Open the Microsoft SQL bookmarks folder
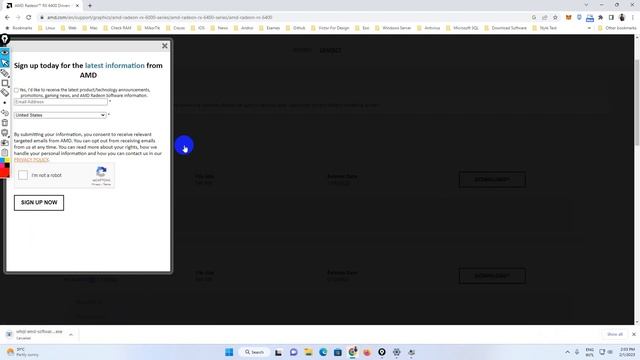This screenshot has width=640, height=360. pos(462,28)
